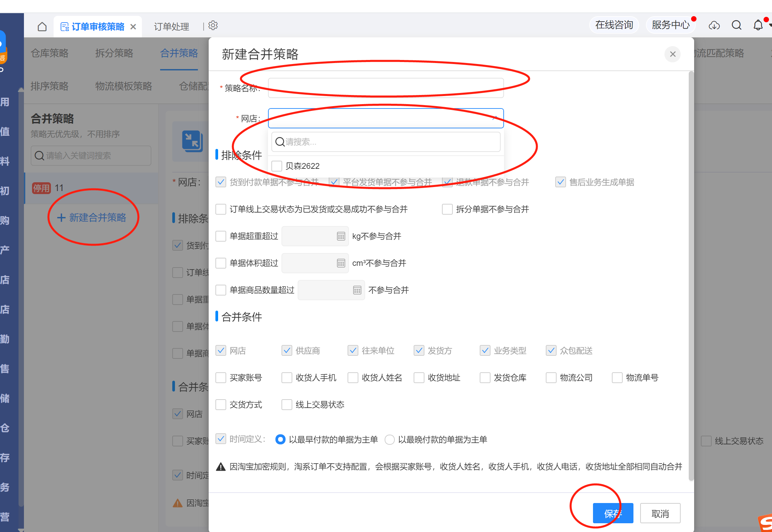Open cloud download icon in header

(x=714, y=25)
